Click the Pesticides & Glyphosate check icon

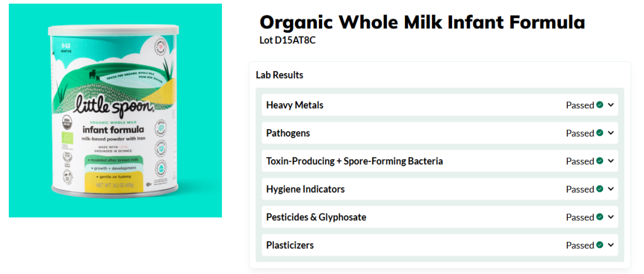tap(599, 217)
